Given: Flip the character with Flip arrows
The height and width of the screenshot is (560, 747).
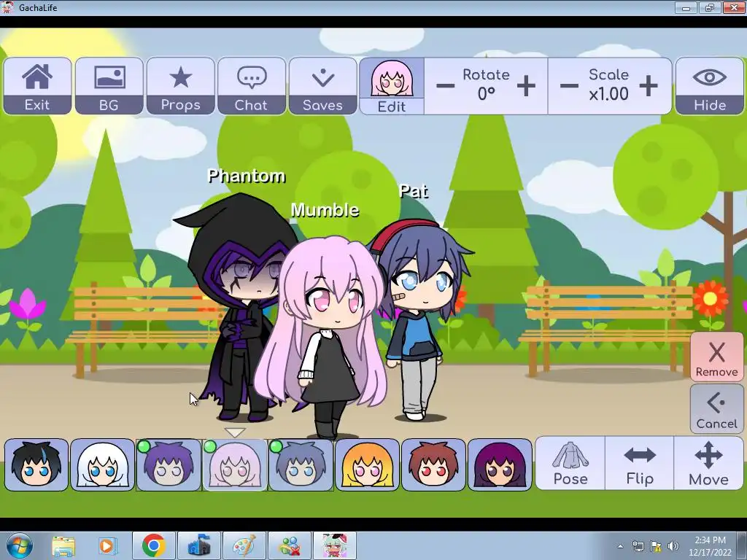Looking at the screenshot, I should 639,463.
